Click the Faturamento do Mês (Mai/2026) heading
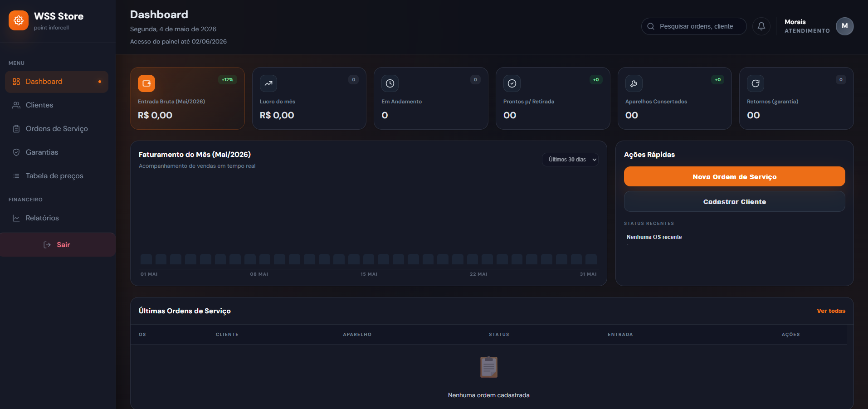 (x=195, y=155)
